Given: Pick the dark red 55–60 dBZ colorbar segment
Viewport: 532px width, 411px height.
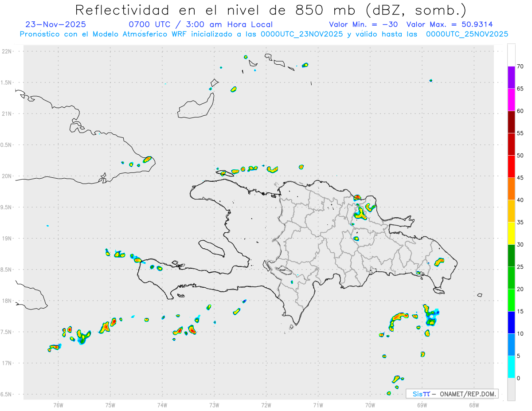Looking at the screenshot, I should click(511, 122).
